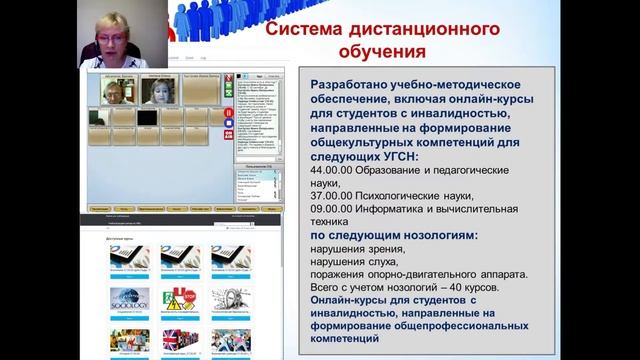Click the text 'поражения опорно-двигательного аппарата'
This screenshot has height=360, width=640.
pos(418,274)
